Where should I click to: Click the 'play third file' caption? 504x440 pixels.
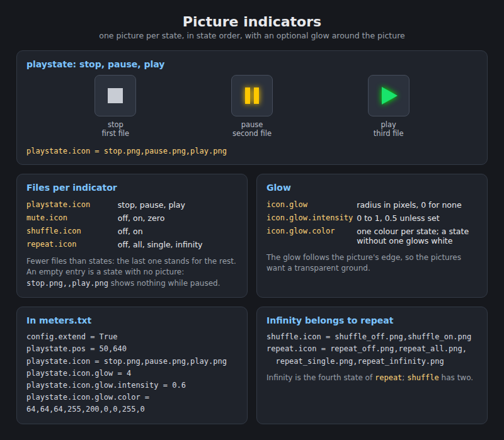click(388, 129)
